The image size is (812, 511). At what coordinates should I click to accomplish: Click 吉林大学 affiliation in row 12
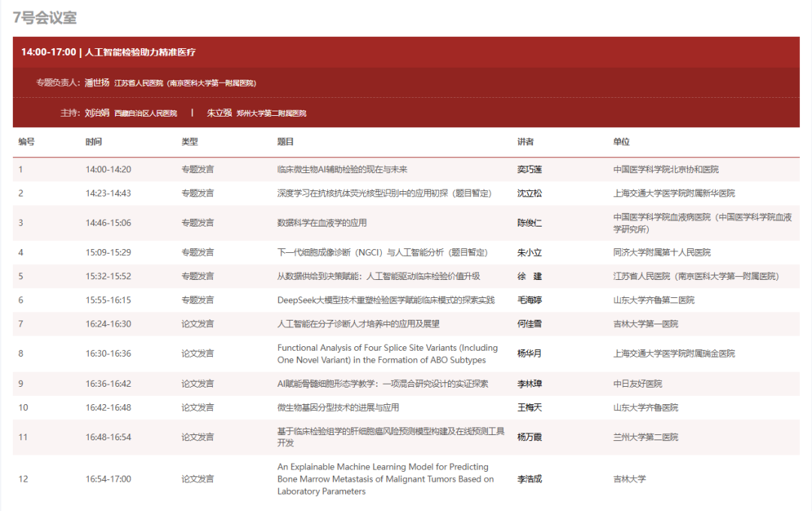click(x=630, y=479)
